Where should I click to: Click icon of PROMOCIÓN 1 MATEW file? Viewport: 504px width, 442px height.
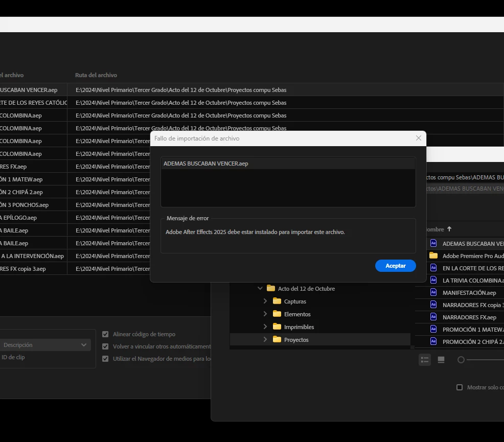[x=433, y=329]
